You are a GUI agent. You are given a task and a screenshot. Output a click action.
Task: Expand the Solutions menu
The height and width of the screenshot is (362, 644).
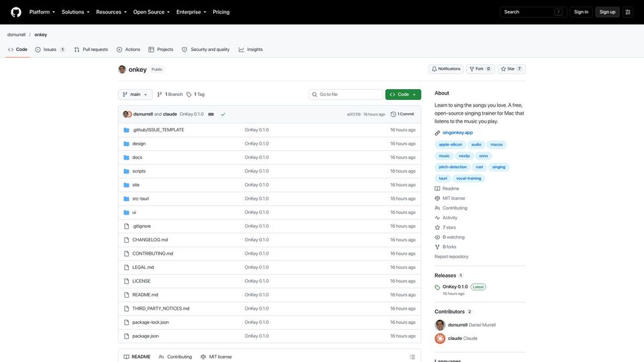pos(75,12)
